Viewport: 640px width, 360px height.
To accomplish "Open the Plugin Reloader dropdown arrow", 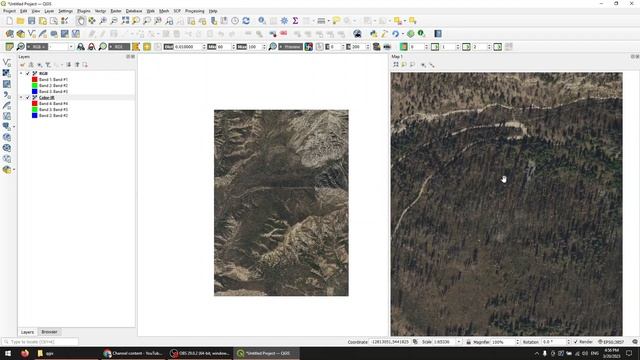I will click(402, 33).
